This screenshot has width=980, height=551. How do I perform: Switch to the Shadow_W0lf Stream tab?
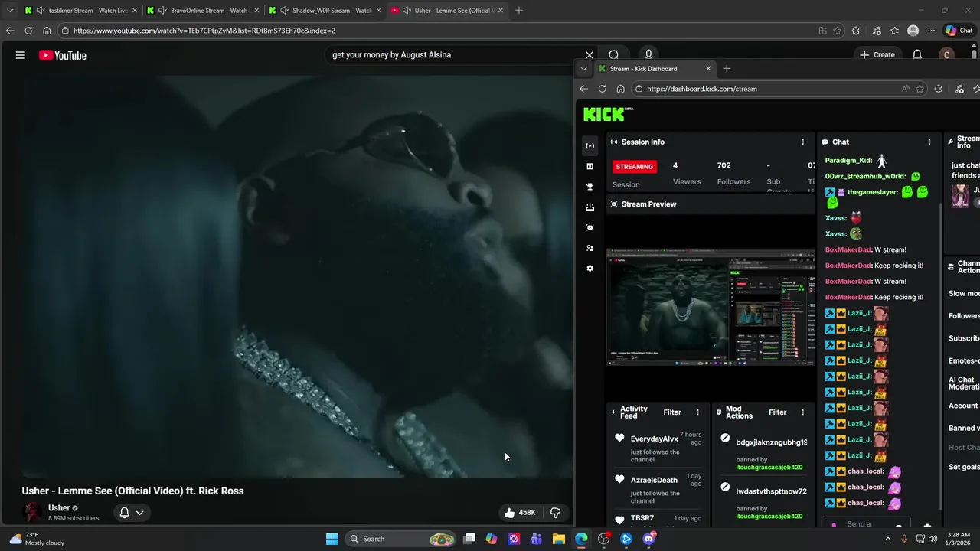(325, 11)
